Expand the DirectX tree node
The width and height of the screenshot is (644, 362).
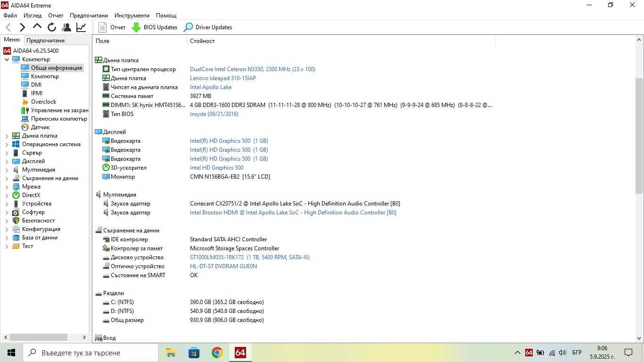[x=7, y=195]
